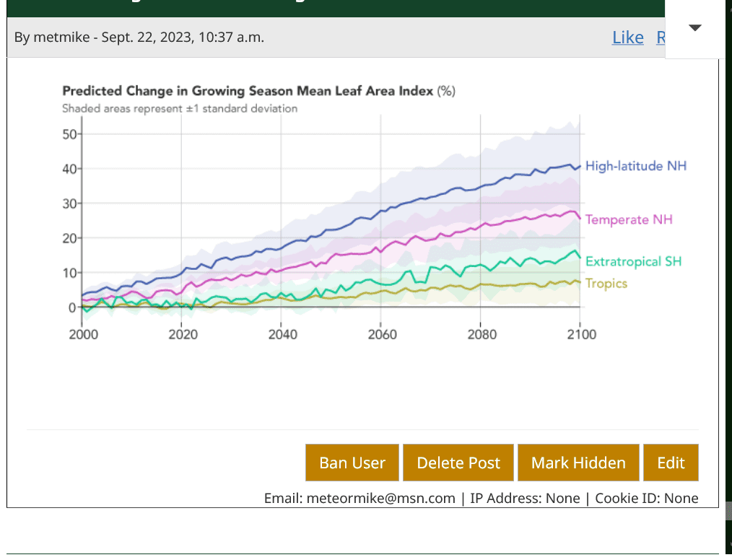Select the Temperate NH legend label
Image resolution: width=732 pixels, height=560 pixels.
coord(628,219)
